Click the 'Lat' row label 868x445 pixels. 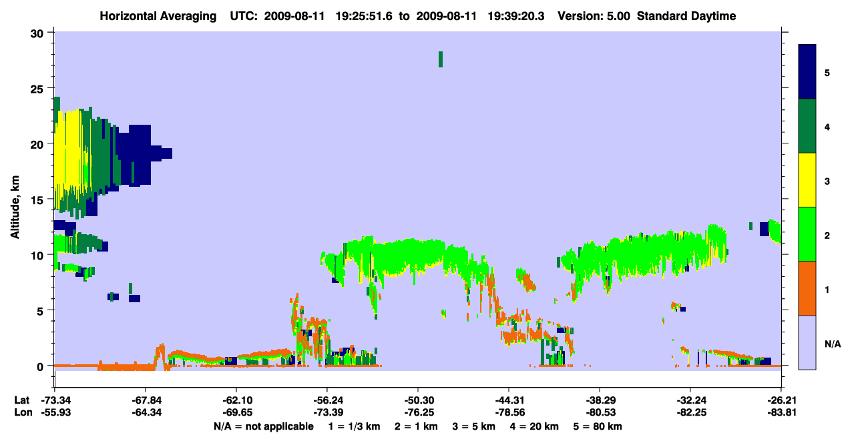click(22, 400)
